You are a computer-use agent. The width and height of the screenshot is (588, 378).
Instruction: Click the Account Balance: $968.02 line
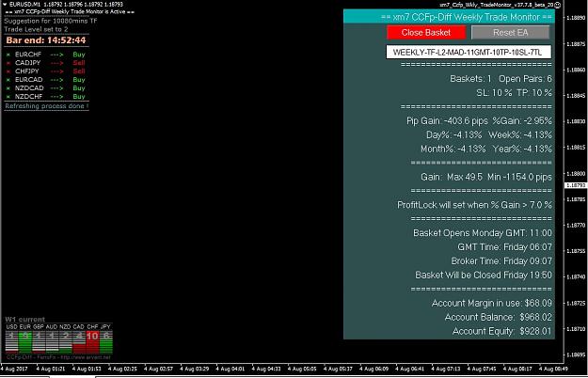(x=499, y=317)
